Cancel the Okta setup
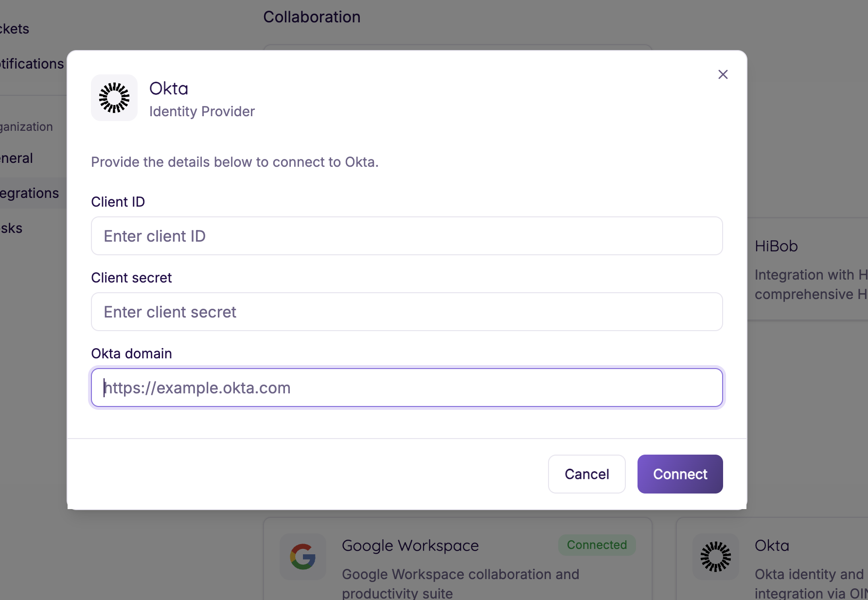Screen dimensions: 868x600 point(586,474)
